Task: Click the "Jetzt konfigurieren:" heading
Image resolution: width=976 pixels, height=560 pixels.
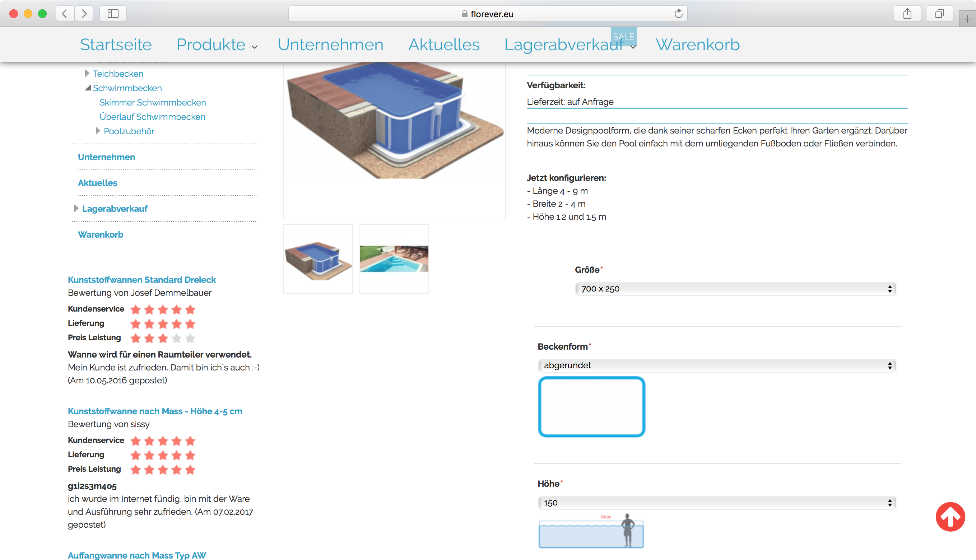Action: (x=566, y=178)
